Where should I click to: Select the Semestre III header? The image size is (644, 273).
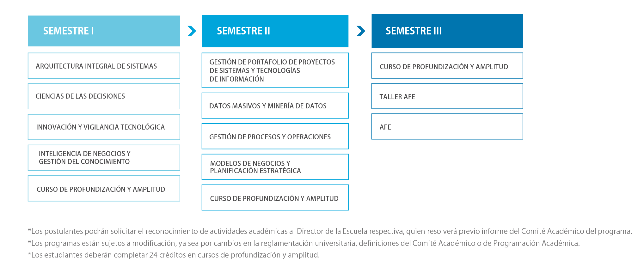pos(447,31)
